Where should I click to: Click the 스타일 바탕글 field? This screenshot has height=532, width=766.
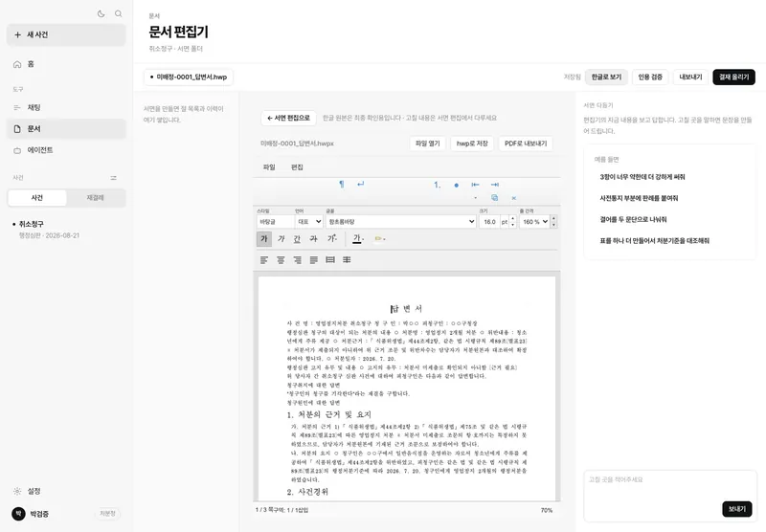(x=276, y=222)
